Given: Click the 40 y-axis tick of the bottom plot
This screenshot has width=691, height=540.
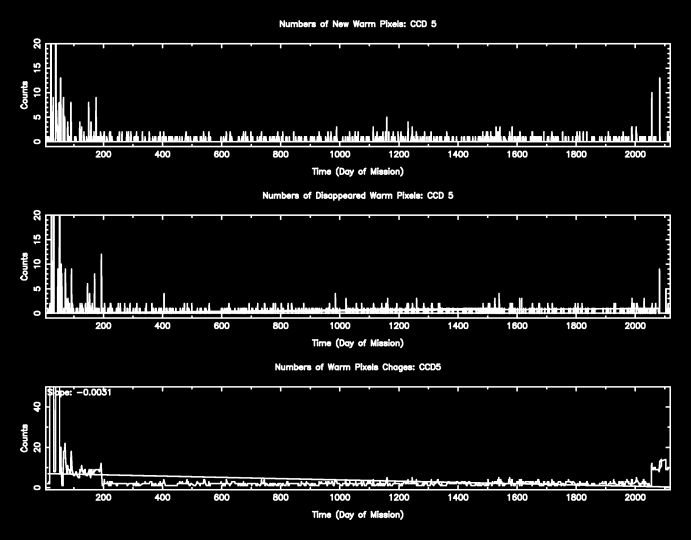Looking at the screenshot, I should [38, 406].
